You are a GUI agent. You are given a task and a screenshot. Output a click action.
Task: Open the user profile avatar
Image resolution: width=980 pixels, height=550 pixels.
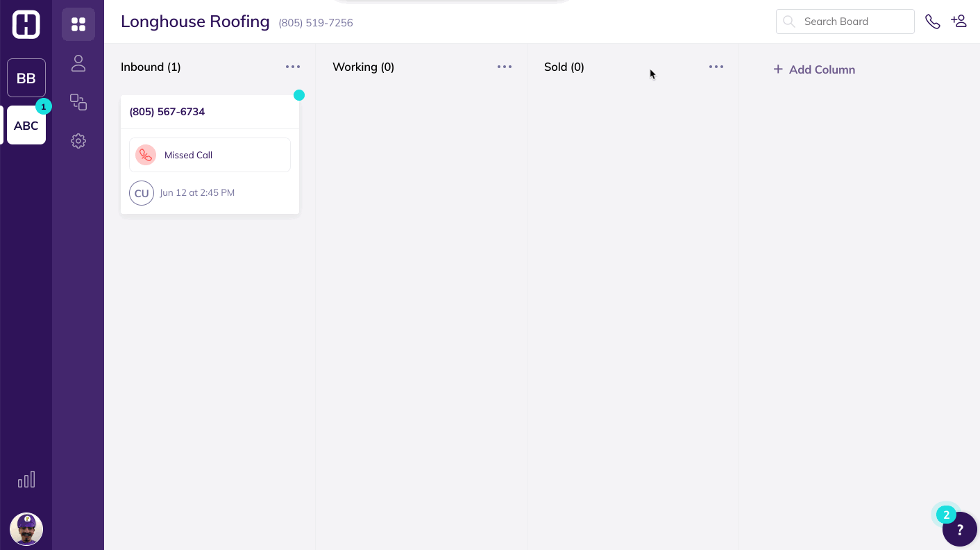(26, 529)
